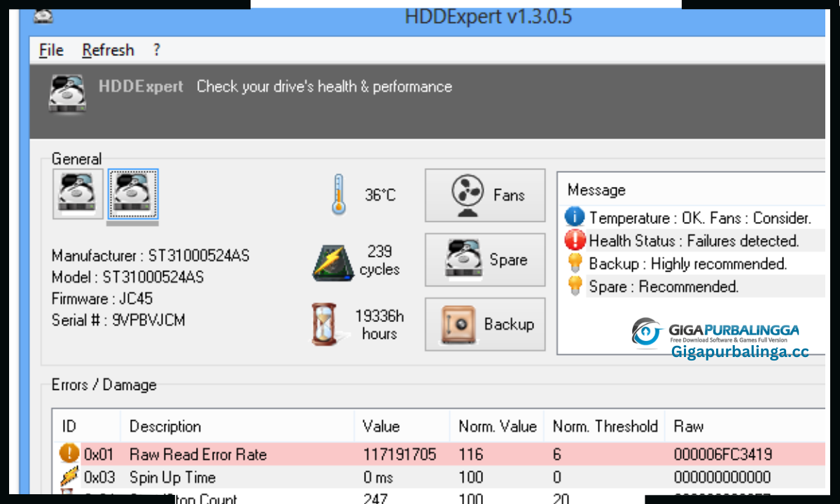
Task: Click the '19336h hours' reading
Action: [x=379, y=325]
